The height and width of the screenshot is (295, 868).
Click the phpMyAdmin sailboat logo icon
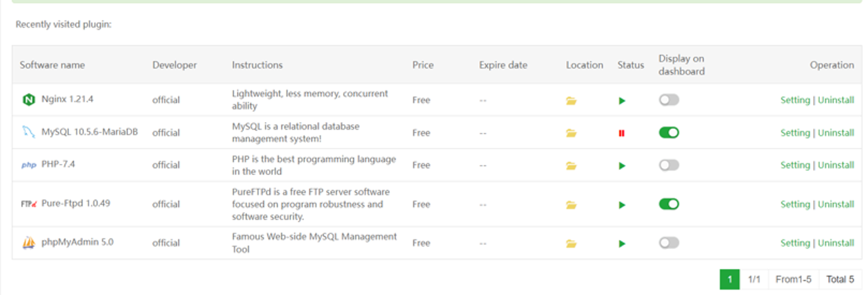28,243
